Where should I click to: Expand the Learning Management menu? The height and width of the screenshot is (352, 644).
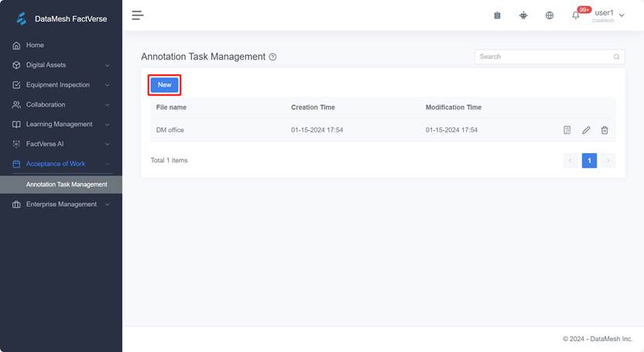[60, 125]
